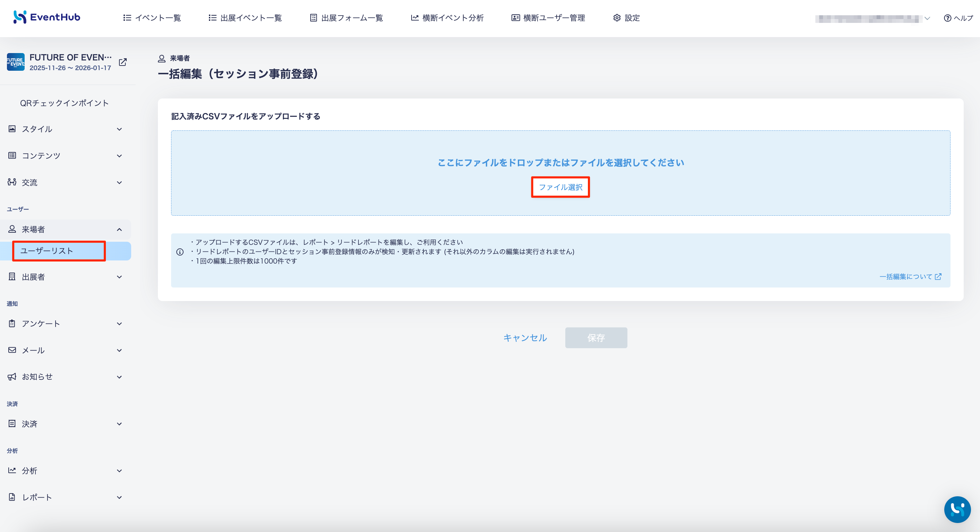Click the 来場者 breadcrumb above the title
The image size is (980, 532).
[x=179, y=58]
